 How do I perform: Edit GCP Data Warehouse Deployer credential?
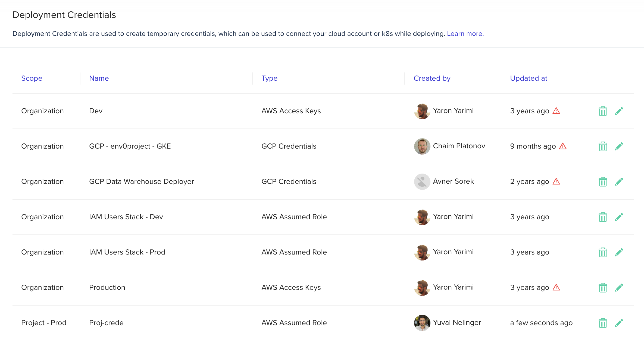point(619,182)
